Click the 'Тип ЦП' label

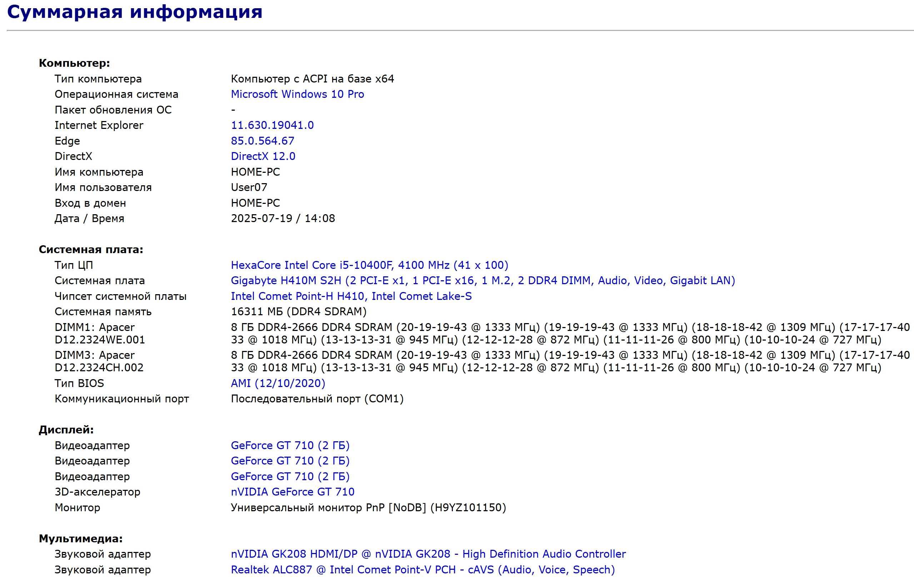(x=74, y=265)
